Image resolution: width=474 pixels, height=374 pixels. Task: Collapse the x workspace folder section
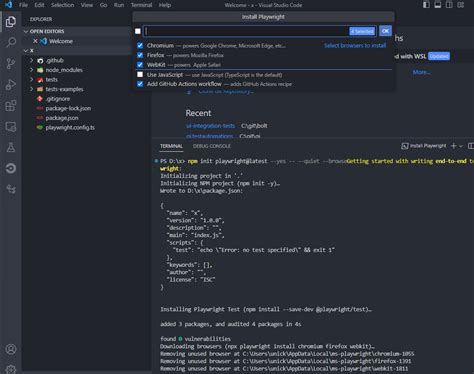click(x=26, y=51)
